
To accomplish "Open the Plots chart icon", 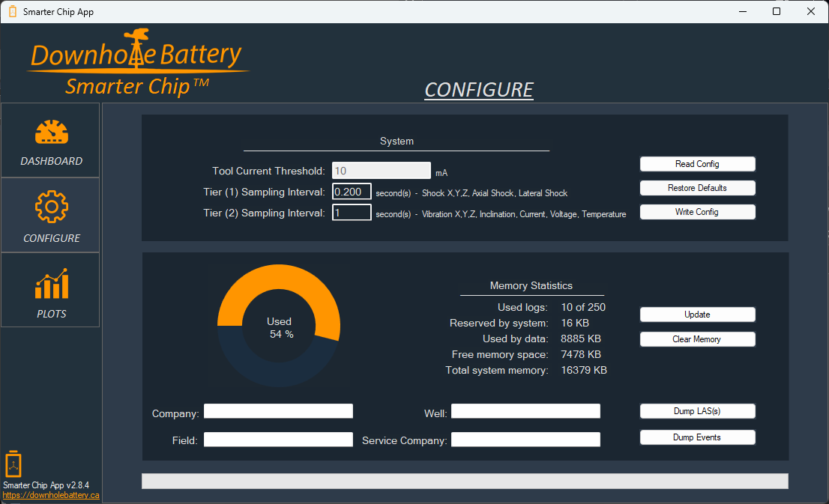I will (51, 284).
